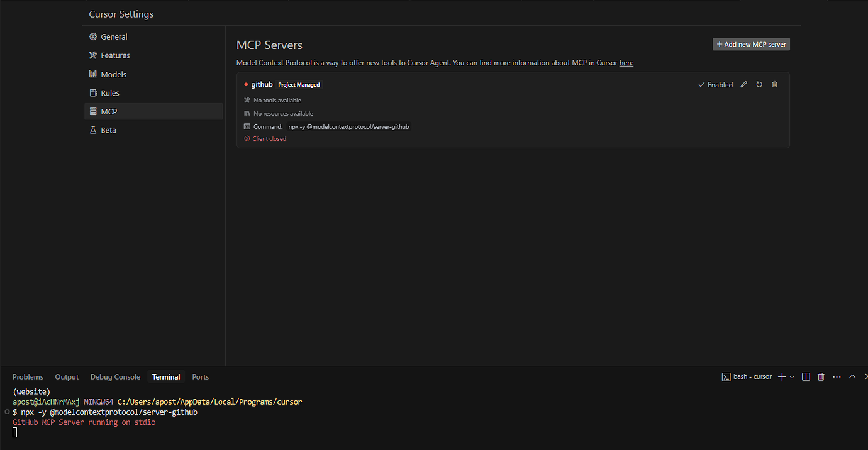This screenshot has width=868, height=450.
Task: Select the Terminal panel tab
Action: [x=166, y=377]
